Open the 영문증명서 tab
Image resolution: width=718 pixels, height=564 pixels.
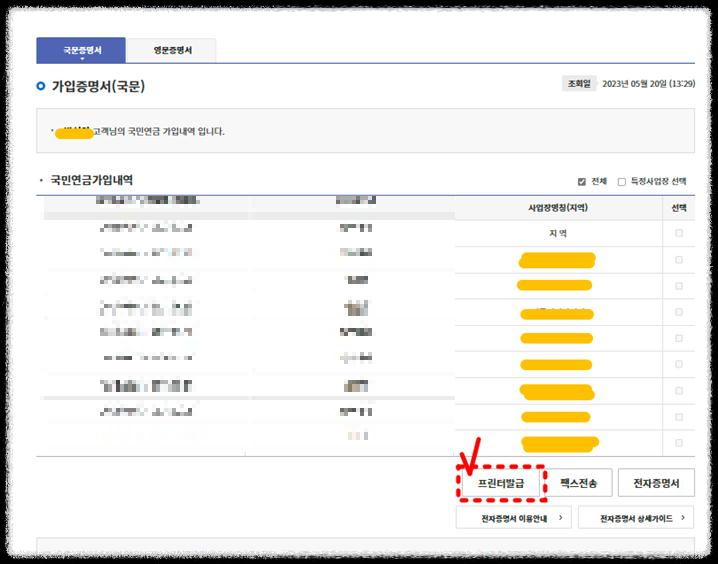[x=172, y=50]
